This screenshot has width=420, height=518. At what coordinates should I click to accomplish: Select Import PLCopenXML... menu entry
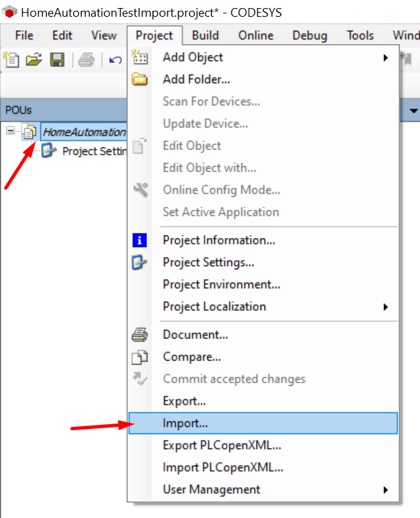click(x=263, y=468)
